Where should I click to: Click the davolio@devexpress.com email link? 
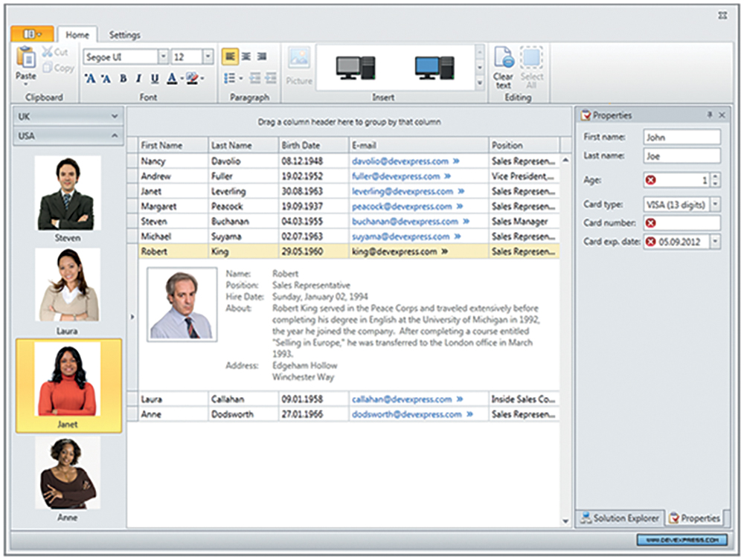pyautogui.click(x=400, y=161)
